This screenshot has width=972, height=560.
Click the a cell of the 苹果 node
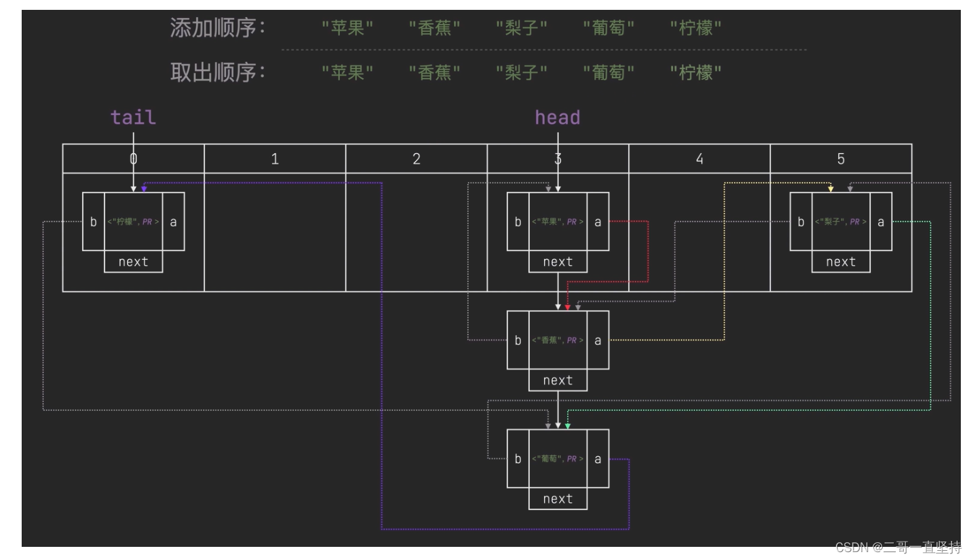pyautogui.click(x=598, y=222)
